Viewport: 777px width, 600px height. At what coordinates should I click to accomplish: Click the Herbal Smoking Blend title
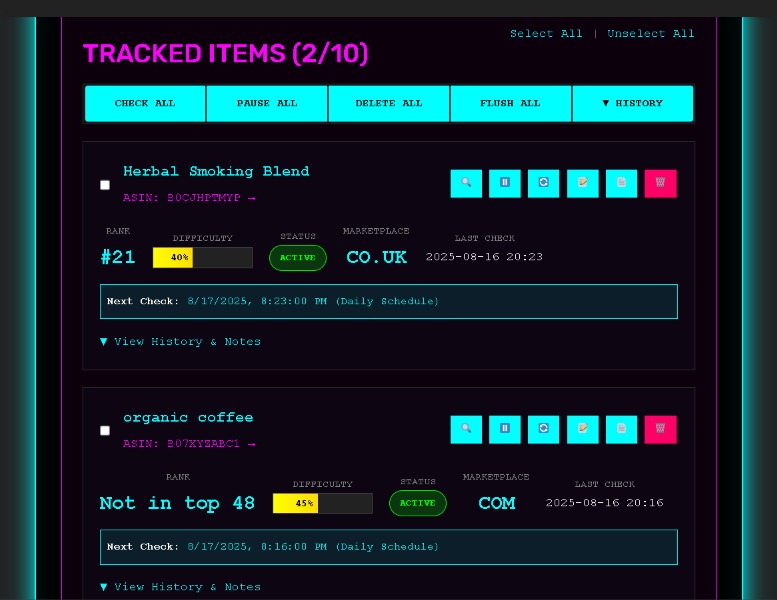pos(216,171)
